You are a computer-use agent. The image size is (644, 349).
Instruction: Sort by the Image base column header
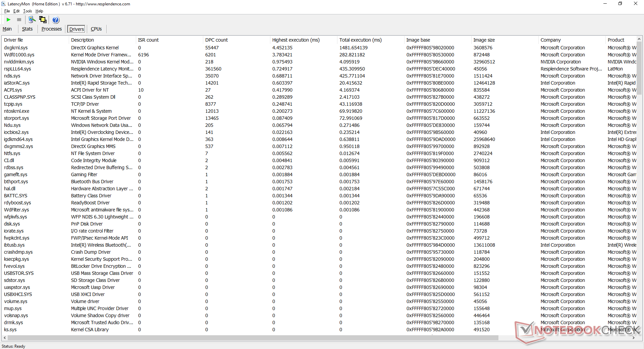coord(438,40)
